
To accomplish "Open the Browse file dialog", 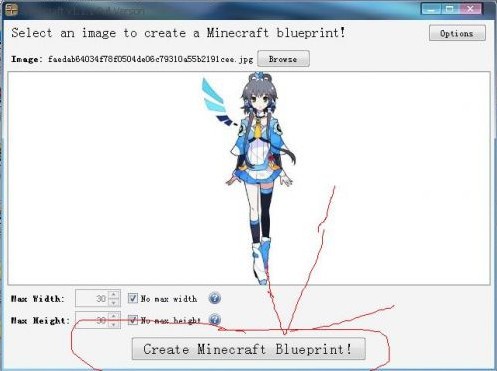I will click(283, 59).
